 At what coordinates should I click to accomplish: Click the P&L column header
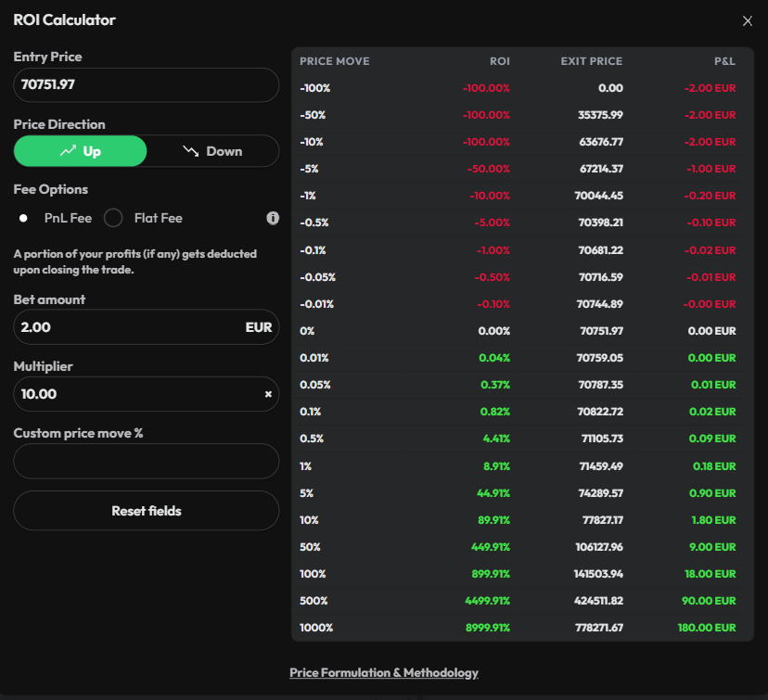[724, 61]
